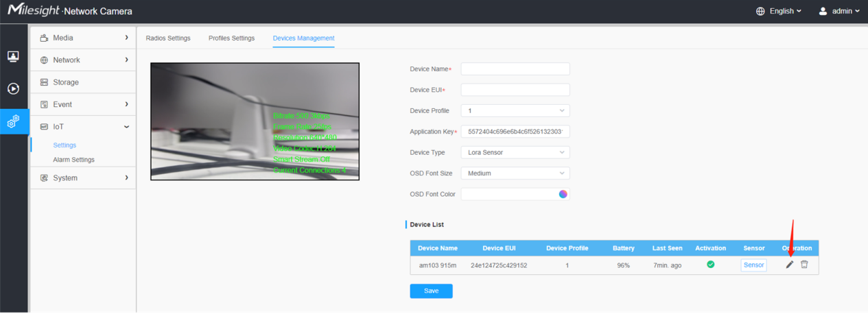Image resolution: width=868 pixels, height=314 pixels.
Task: Open the OSD Font Size dropdown
Action: pos(515,173)
